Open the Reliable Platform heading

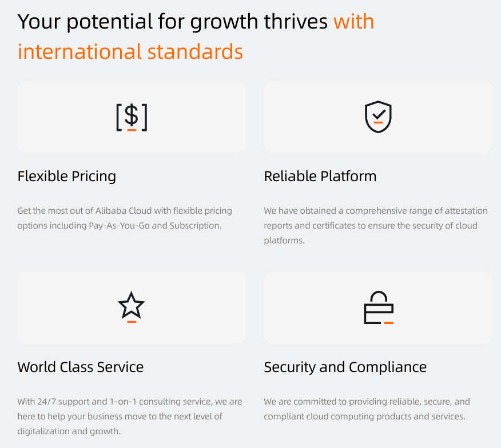click(x=320, y=176)
